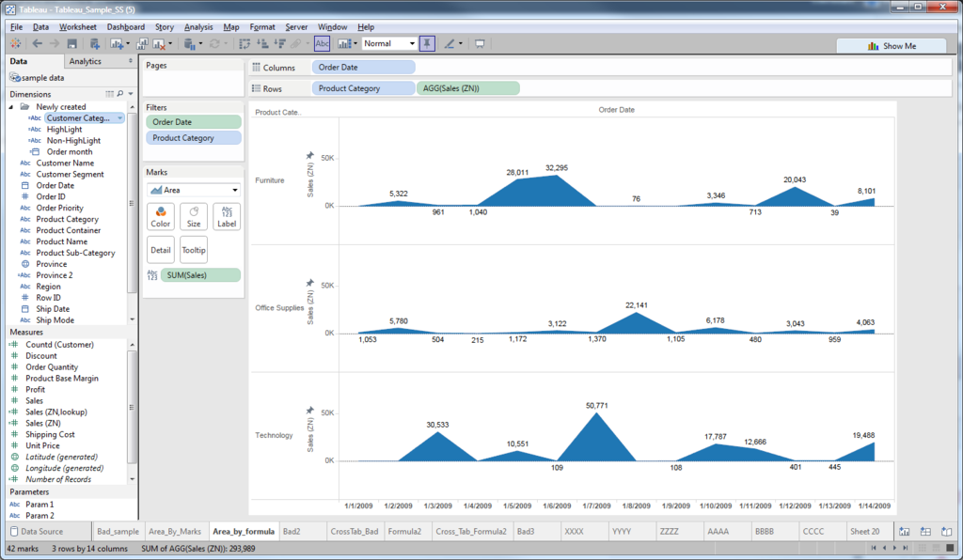Open the Color marks card
This screenshot has height=560, width=963.
coord(160,216)
